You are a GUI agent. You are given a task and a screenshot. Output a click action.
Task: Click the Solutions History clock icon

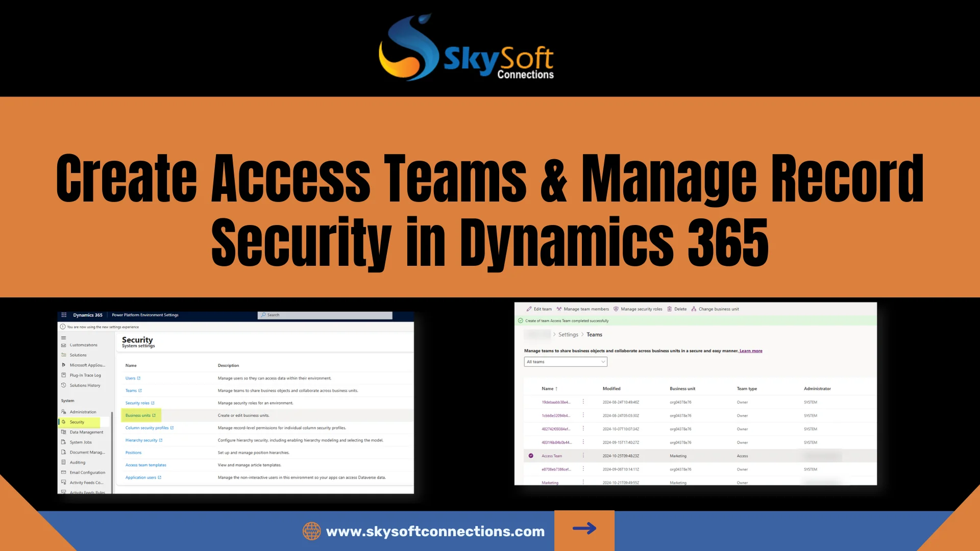click(x=64, y=385)
